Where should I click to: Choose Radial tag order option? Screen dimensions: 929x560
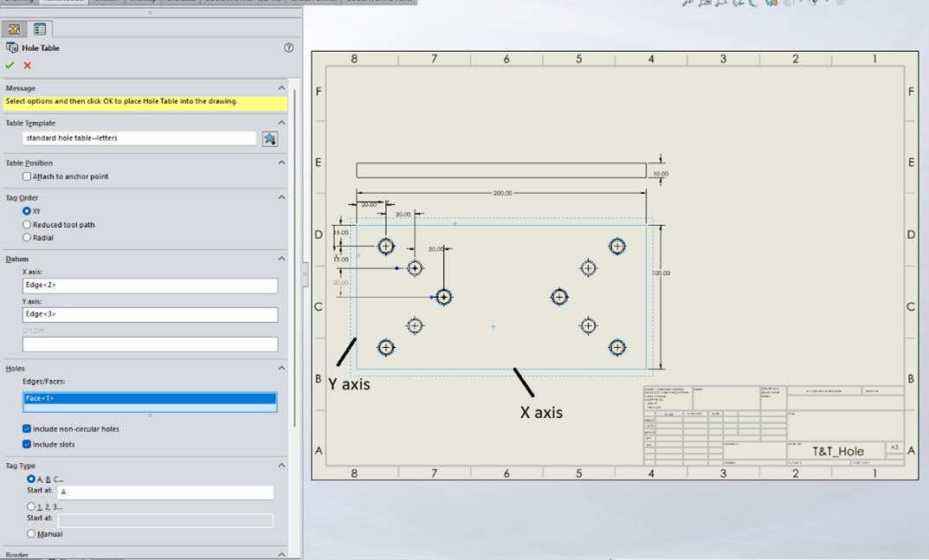27,238
